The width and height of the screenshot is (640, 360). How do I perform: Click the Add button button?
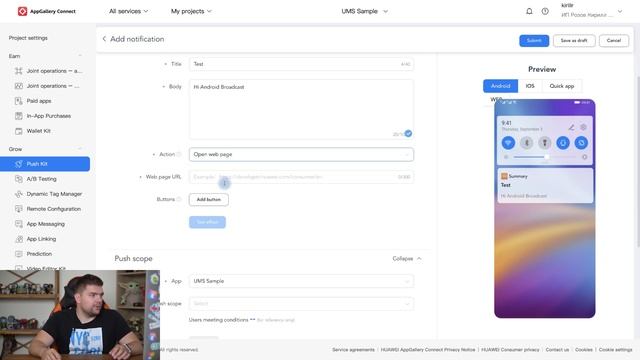(x=209, y=200)
